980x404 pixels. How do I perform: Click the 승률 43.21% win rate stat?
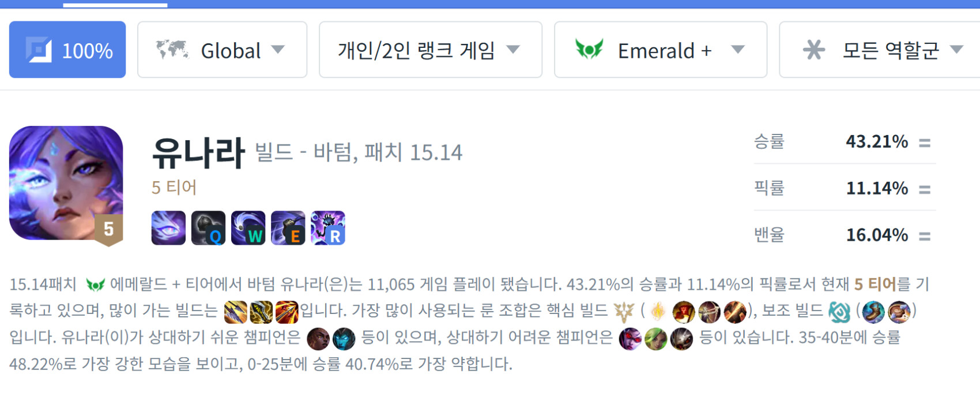coord(845,141)
